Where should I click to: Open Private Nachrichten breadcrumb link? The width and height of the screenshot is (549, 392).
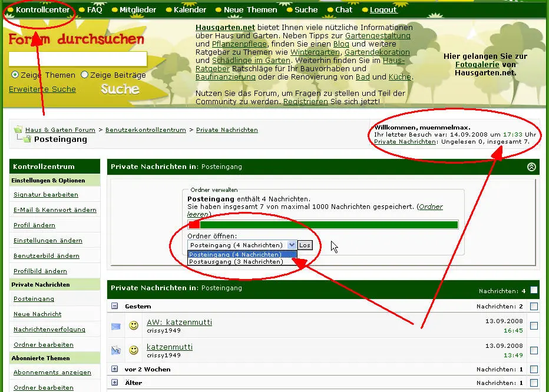click(x=227, y=130)
